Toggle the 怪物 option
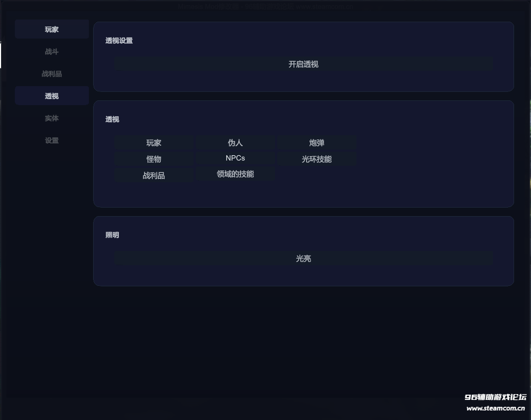The height and width of the screenshot is (420, 531). 154,159
